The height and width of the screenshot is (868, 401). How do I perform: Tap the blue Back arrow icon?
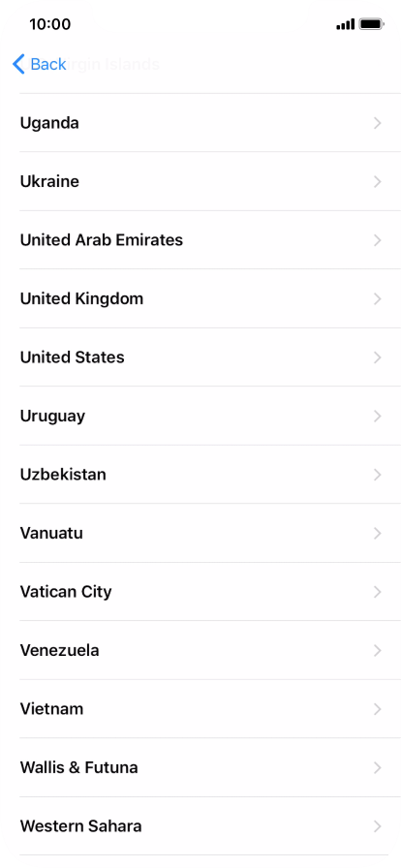pos(18,64)
